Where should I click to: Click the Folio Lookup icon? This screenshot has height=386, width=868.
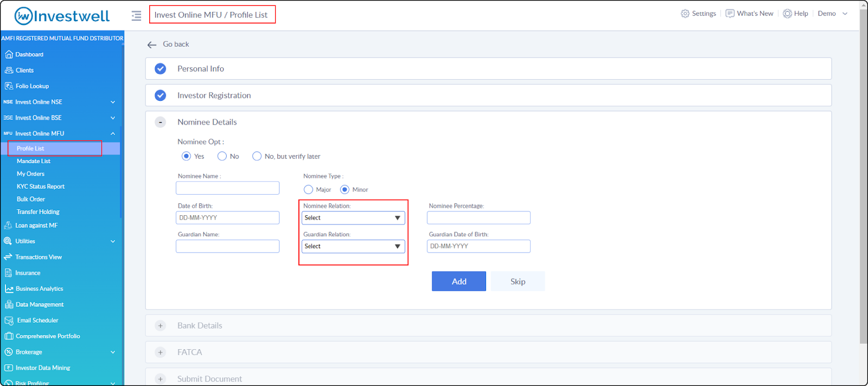tap(9, 86)
